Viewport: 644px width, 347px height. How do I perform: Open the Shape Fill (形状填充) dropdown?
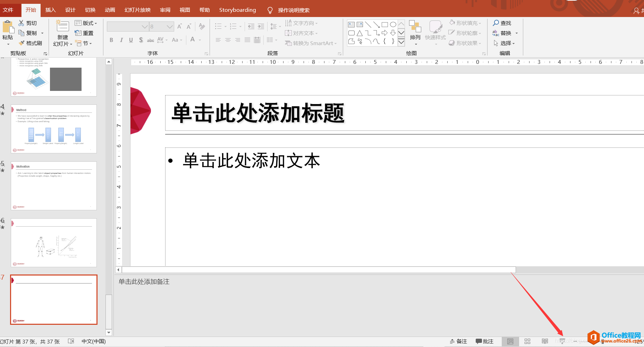tap(465, 23)
